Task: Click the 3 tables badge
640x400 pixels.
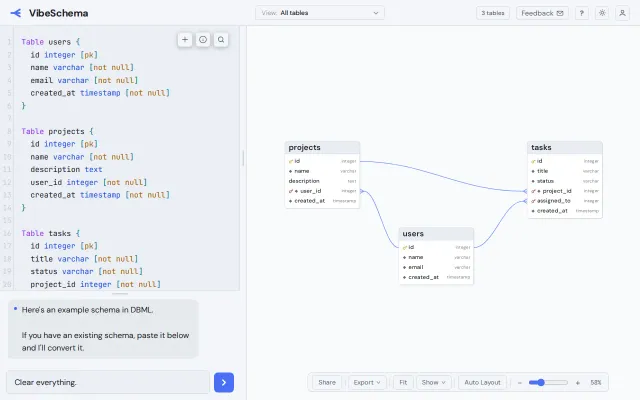Action: (x=493, y=13)
